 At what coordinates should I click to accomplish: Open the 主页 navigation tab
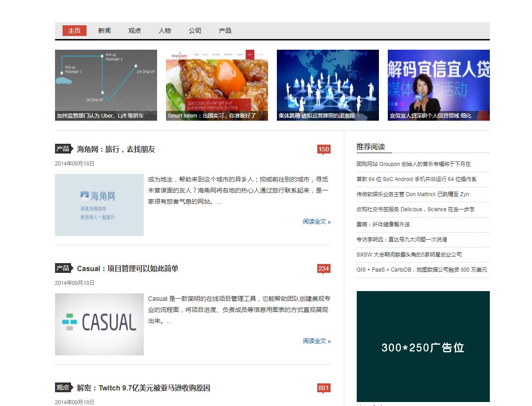point(74,31)
